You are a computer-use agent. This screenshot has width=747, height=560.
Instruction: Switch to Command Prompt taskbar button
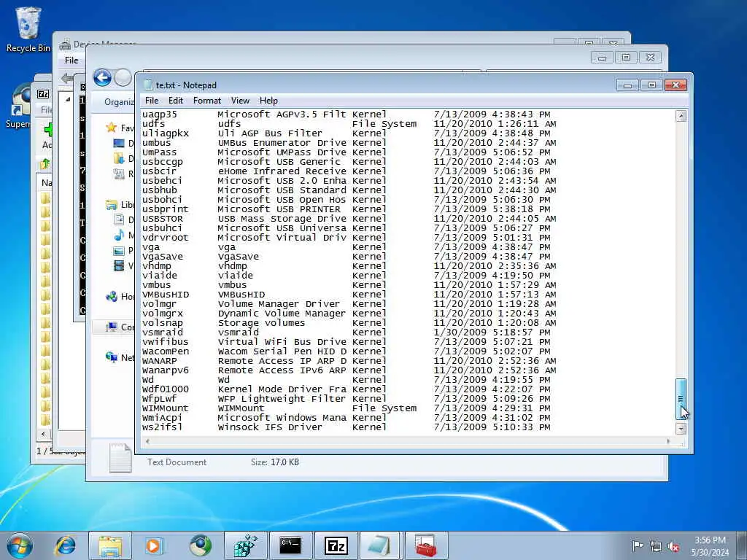tap(290, 545)
